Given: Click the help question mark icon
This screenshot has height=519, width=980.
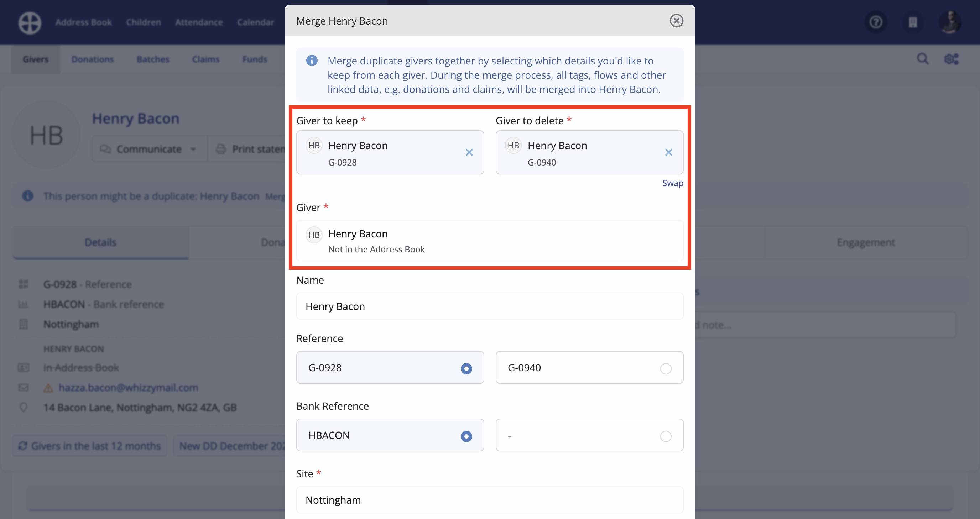Looking at the screenshot, I should (x=876, y=22).
